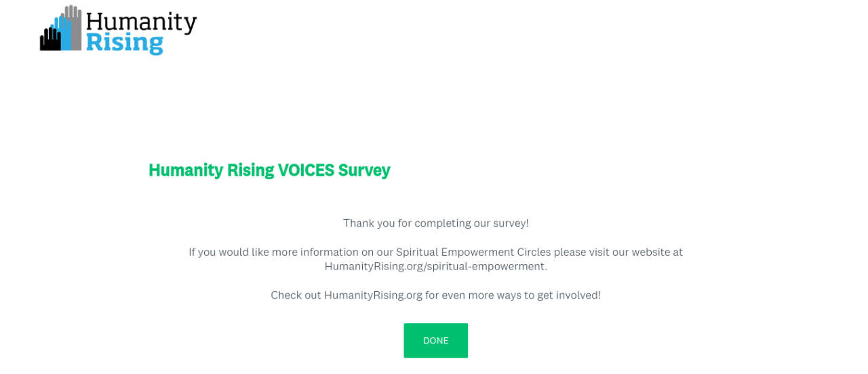868x374 pixels.
Task: Click "Thank you for completing our survey!" text
Action: 435,223
